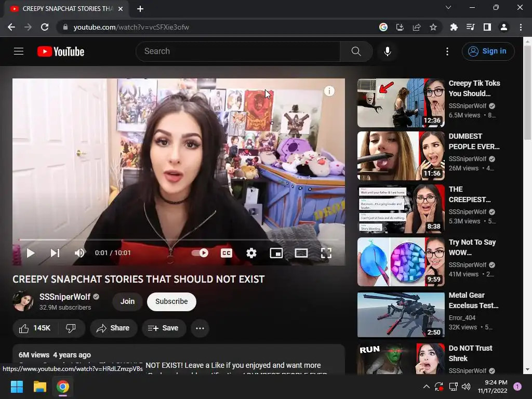Open video player settings gear

(x=251, y=253)
